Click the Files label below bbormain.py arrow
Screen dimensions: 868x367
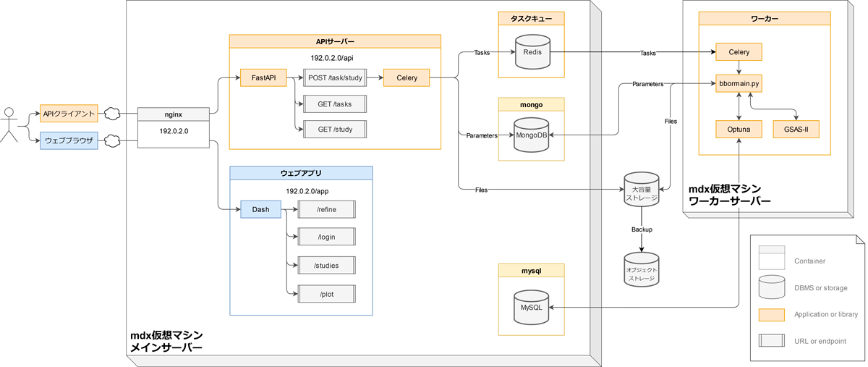(671, 121)
